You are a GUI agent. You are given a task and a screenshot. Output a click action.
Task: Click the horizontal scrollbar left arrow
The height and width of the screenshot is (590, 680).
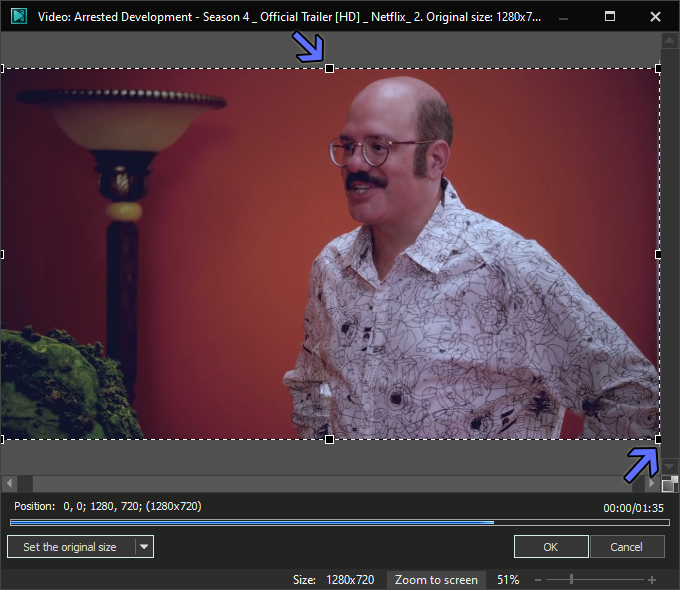(9, 483)
